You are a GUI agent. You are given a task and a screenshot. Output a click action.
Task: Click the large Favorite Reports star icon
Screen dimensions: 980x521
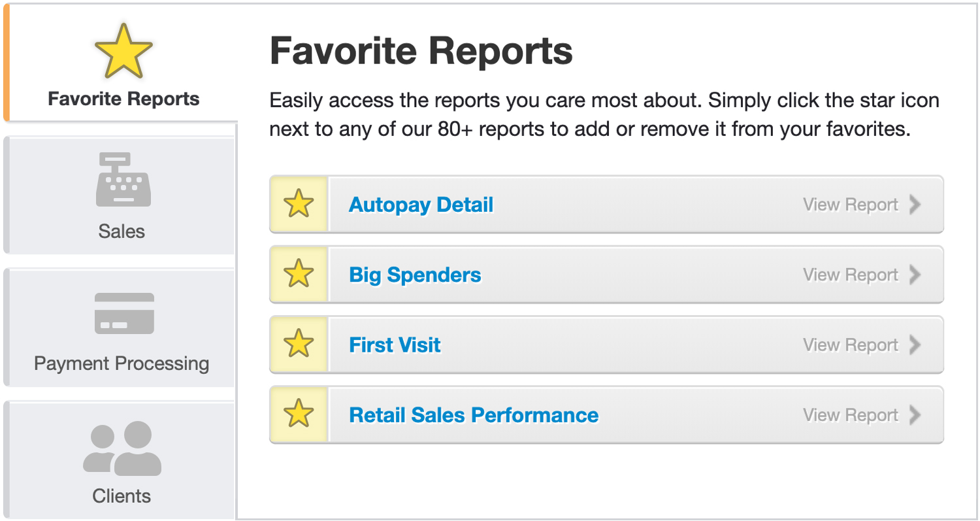click(x=123, y=52)
